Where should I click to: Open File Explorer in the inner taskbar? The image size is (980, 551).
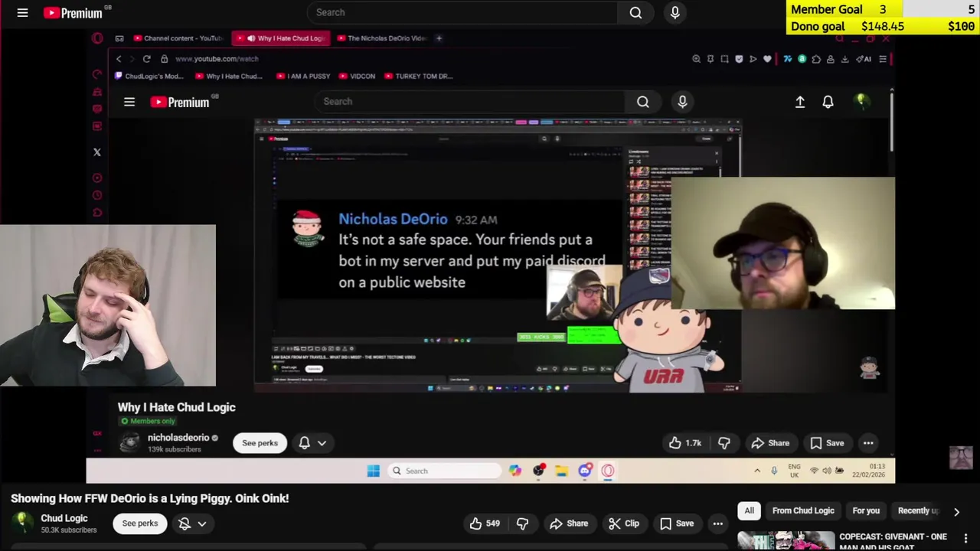(561, 471)
